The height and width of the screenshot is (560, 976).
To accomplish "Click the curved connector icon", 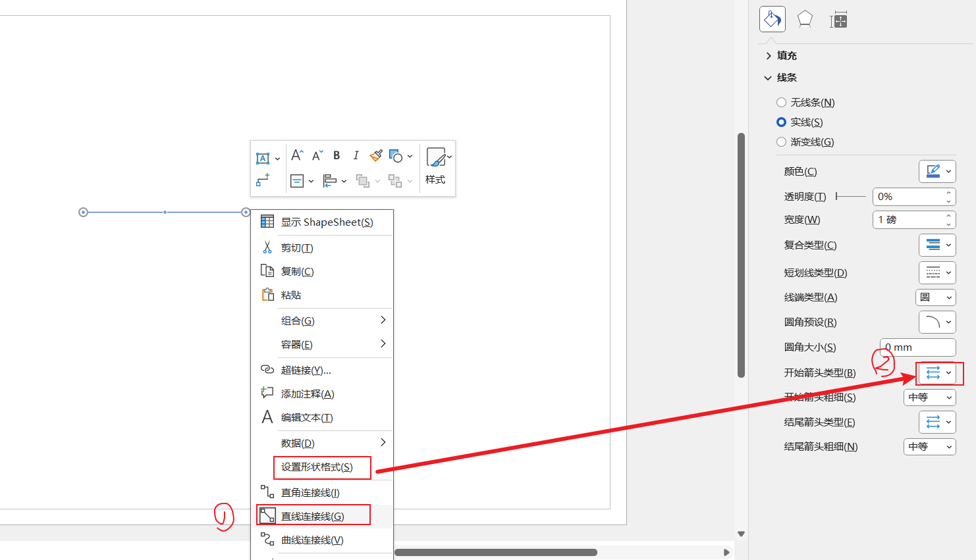I will (x=267, y=540).
